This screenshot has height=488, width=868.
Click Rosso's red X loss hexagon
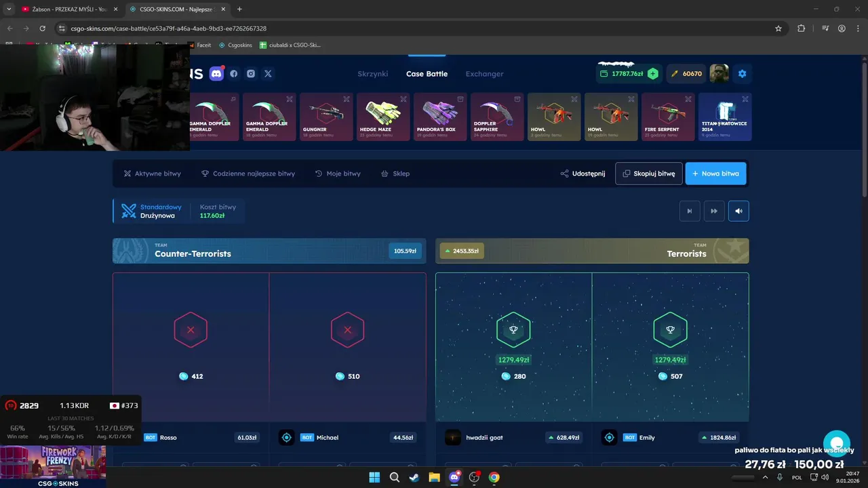(x=191, y=330)
